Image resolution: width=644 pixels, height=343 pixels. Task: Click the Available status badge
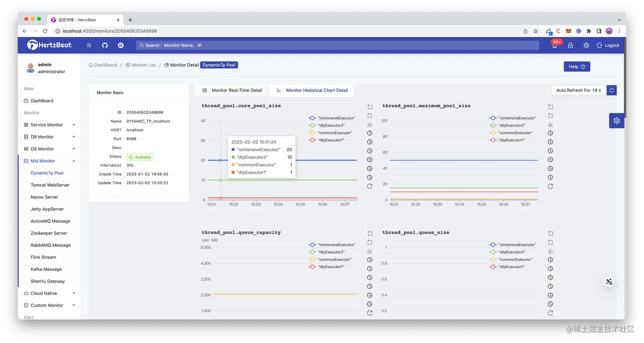pos(140,157)
